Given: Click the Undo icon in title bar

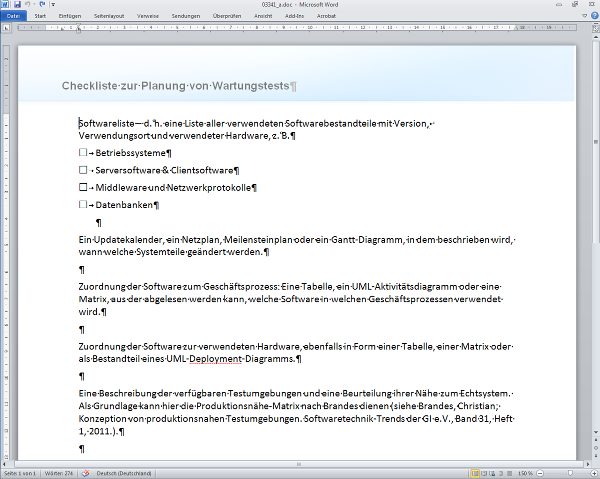Looking at the screenshot, I should (28, 5).
